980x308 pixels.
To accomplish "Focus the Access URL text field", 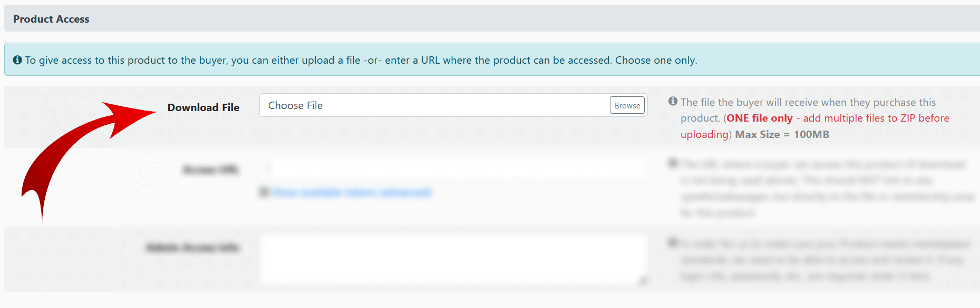I will (x=453, y=168).
